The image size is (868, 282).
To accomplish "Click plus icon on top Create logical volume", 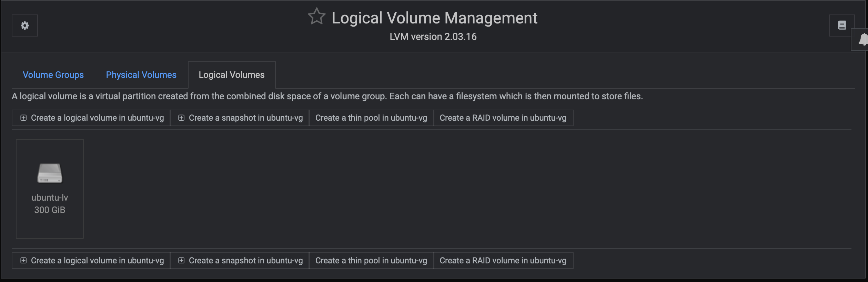I will [x=23, y=118].
